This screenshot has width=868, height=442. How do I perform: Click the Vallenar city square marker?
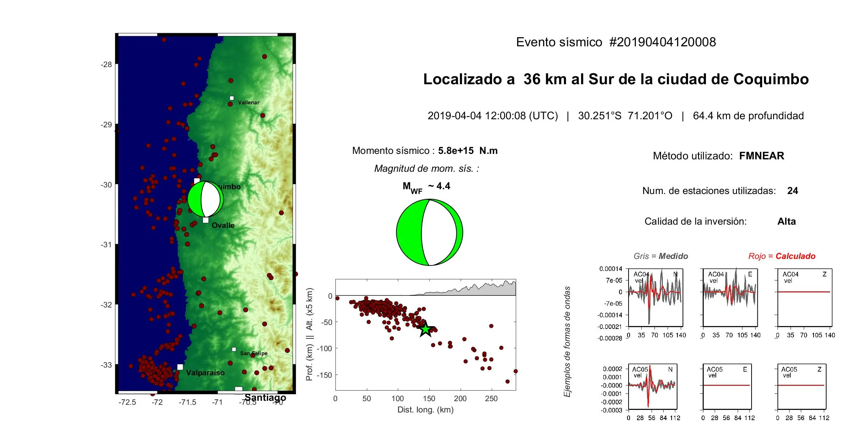coord(232,98)
